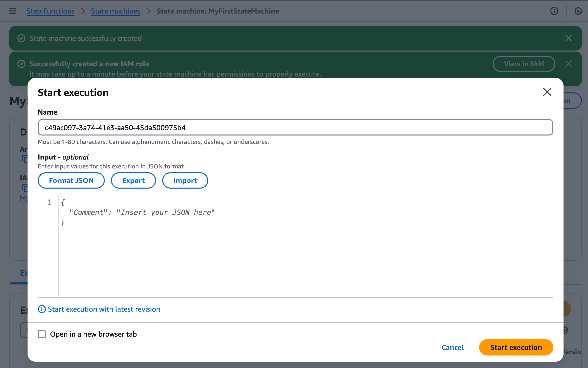This screenshot has width=588, height=368.
Task: Click the info circle icon on Start execution link
Action: click(41, 309)
